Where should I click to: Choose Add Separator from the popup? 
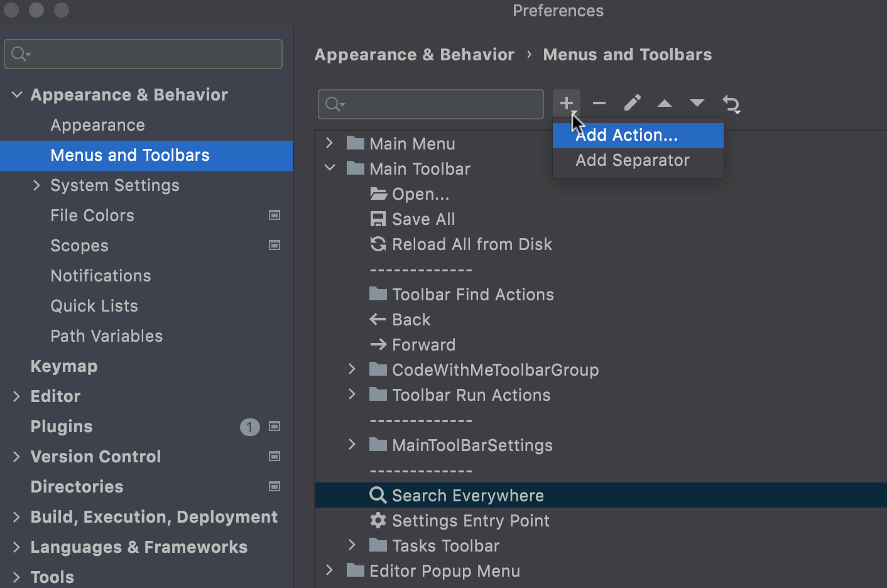pos(638,161)
